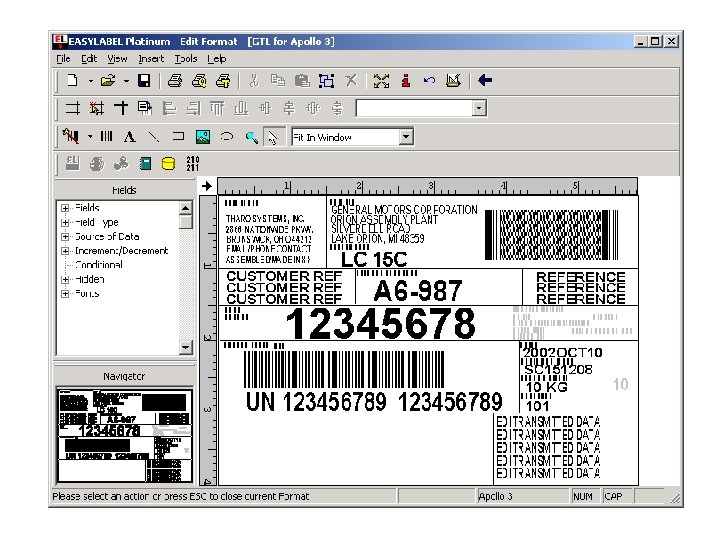Image resolution: width=720 pixels, height=540 pixels.
Task: Click the Copy icon
Action: [277, 81]
